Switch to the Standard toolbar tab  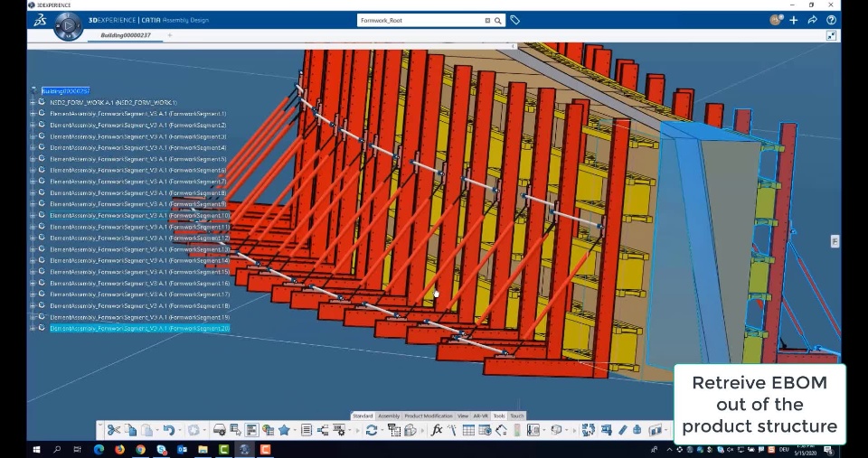[363, 416]
